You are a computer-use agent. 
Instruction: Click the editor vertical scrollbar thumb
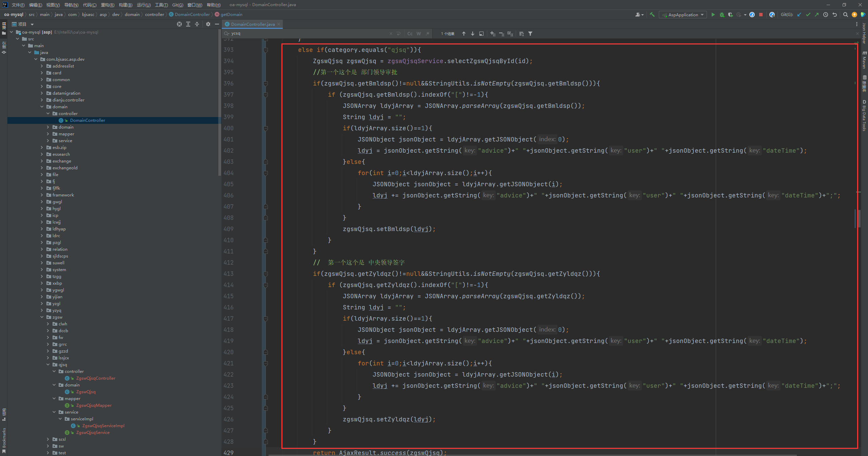pos(859,218)
